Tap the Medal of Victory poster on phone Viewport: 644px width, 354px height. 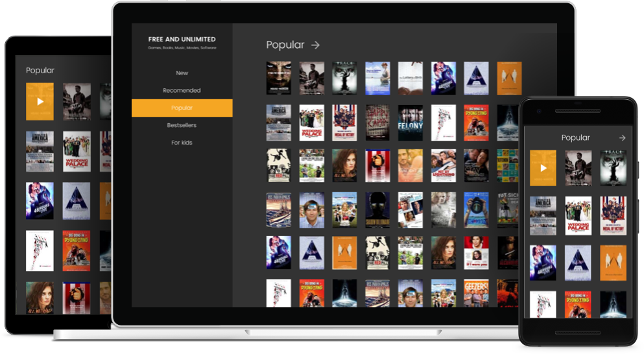coord(613,216)
